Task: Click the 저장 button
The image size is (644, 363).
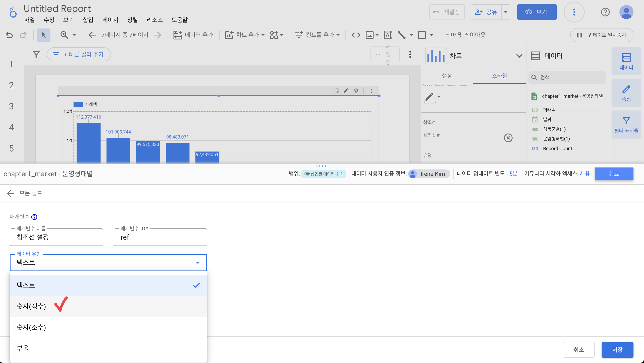Action: [617, 349]
